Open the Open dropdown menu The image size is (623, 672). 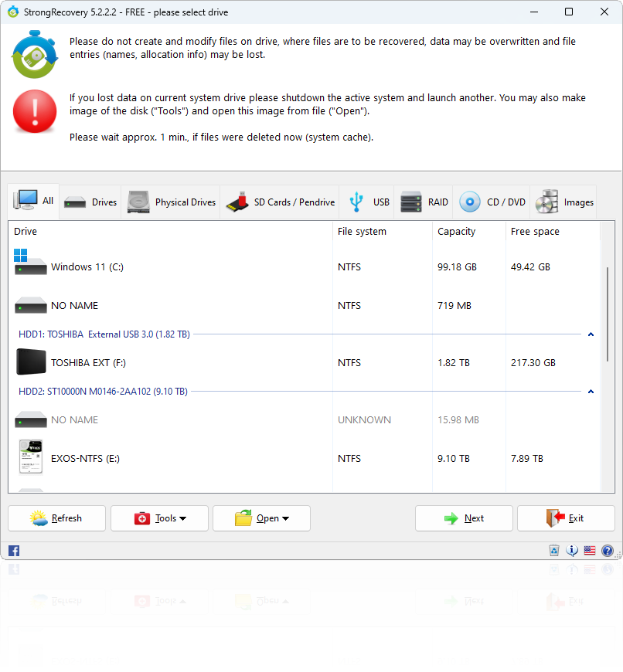coord(261,518)
